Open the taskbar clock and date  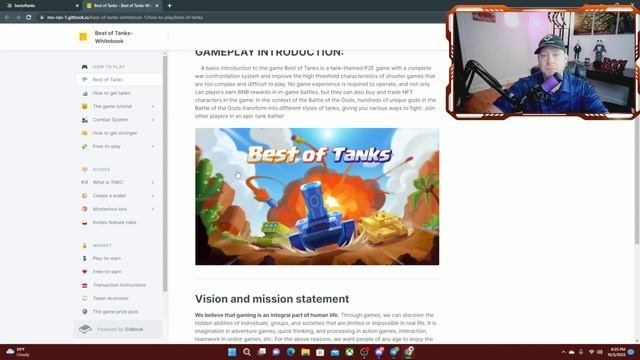[618, 352]
